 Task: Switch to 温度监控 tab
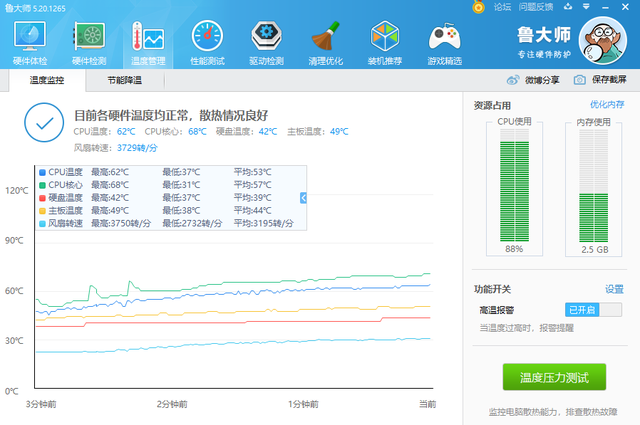(x=47, y=80)
